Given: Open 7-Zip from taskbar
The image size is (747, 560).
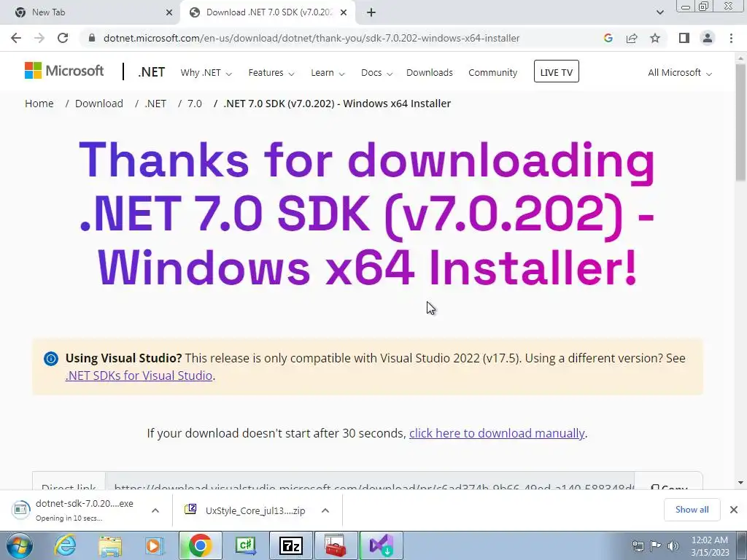Looking at the screenshot, I should pos(291,545).
